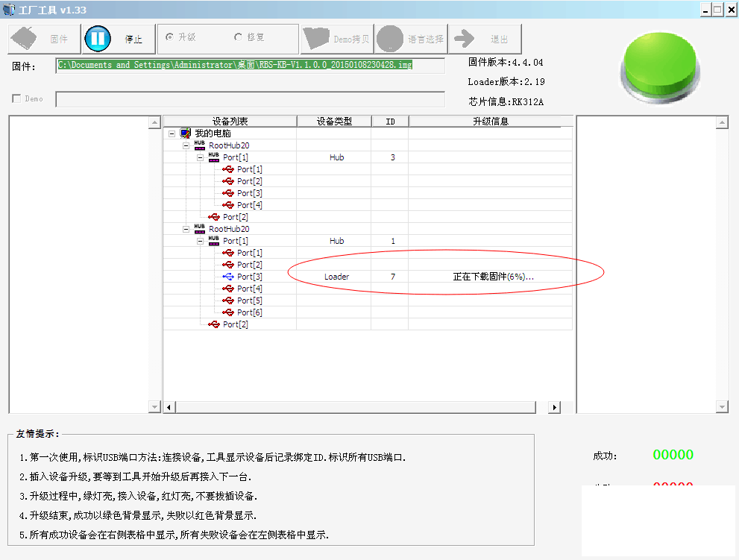Click the blue pause icon on 停止 button
The image size is (739, 560).
tap(98, 39)
